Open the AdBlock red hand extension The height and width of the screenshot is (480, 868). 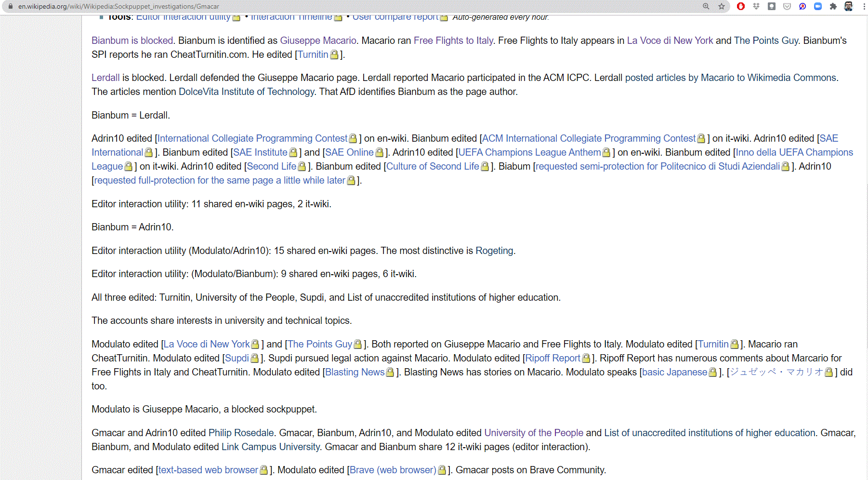click(741, 6)
